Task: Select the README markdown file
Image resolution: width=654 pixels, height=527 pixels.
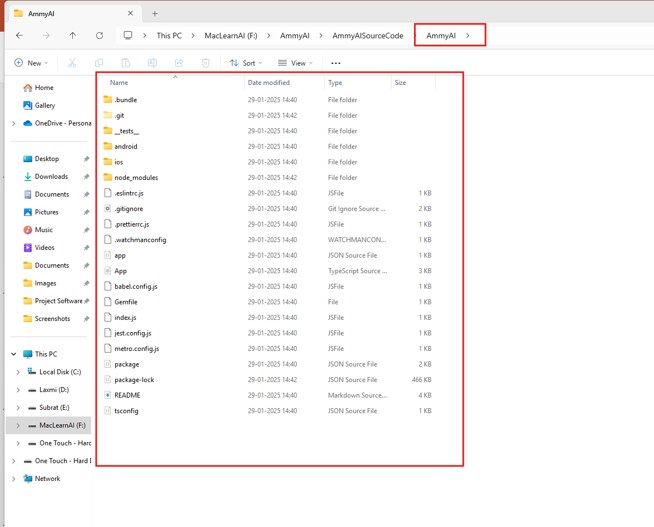Action: [127, 395]
